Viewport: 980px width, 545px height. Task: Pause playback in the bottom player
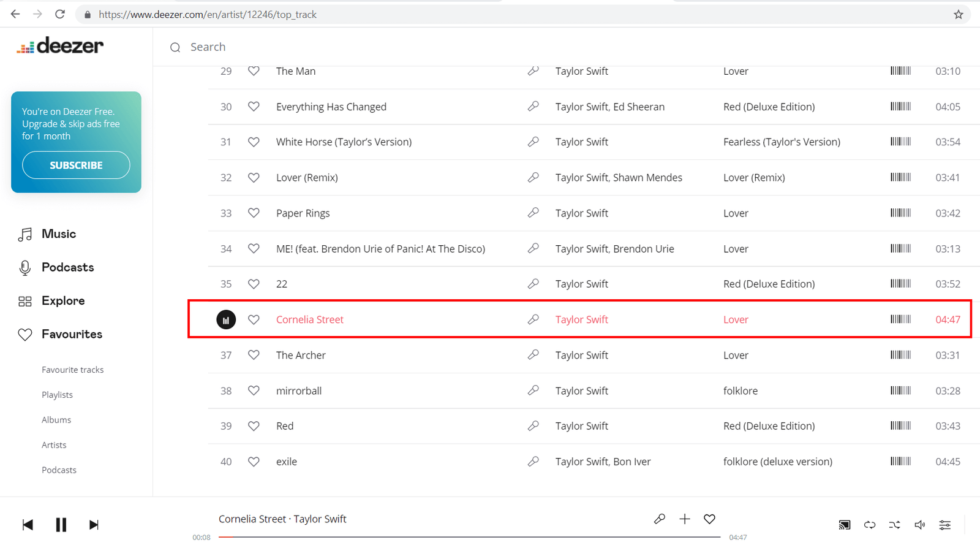click(x=61, y=525)
